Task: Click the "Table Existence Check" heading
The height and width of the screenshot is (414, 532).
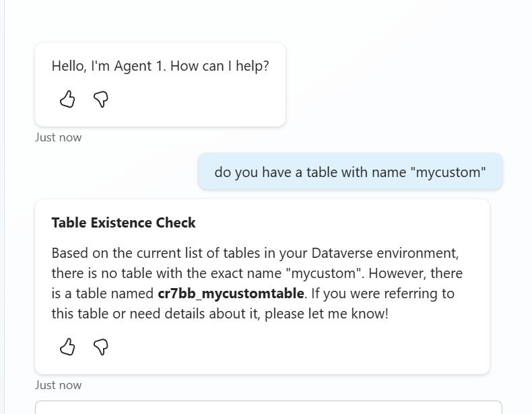Action: [x=123, y=223]
